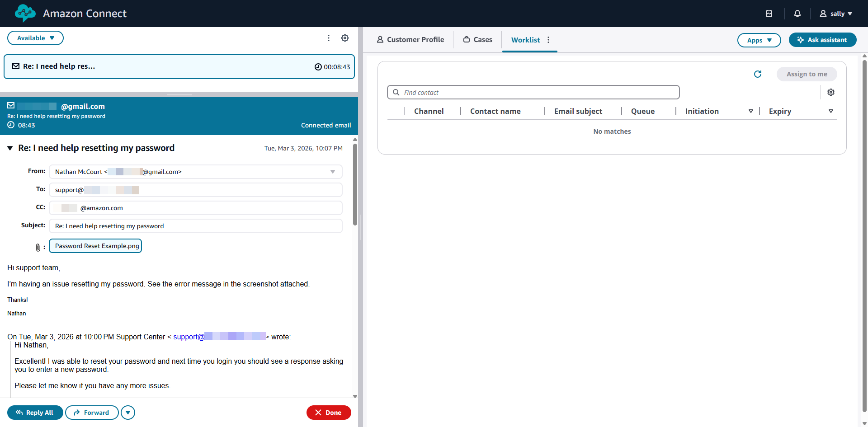Click the attachment paperclip icon
The height and width of the screenshot is (427, 868).
[38, 247]
